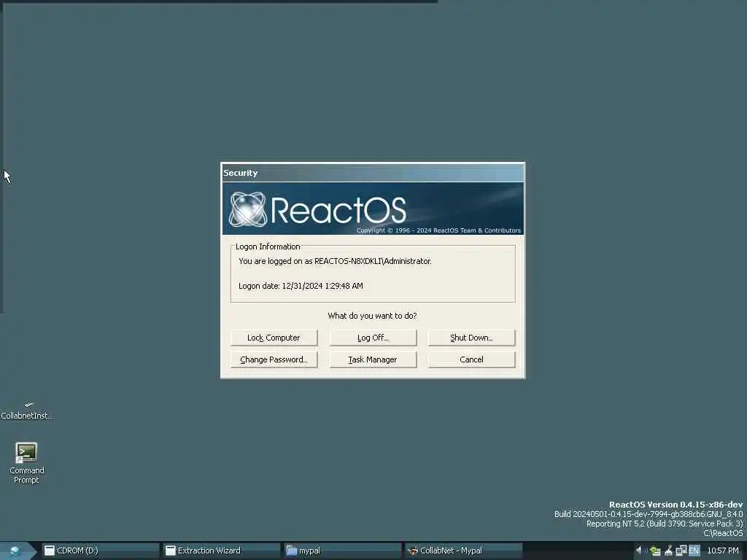Open the volume speaker tray icon
This screenshot has height=560, width=747.
[640, 551]
